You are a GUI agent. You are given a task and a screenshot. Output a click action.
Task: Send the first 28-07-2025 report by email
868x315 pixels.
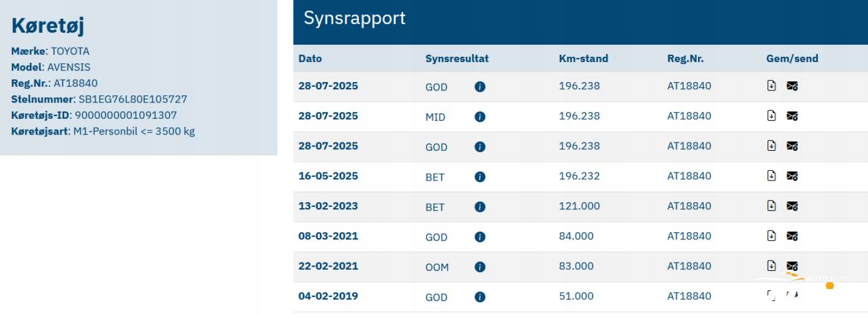792,86
